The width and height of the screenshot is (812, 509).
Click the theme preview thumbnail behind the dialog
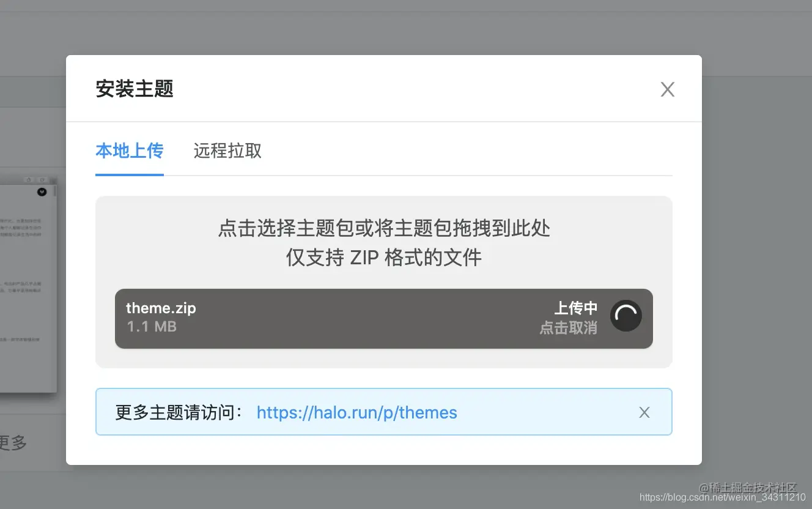(x=28, y=284)
